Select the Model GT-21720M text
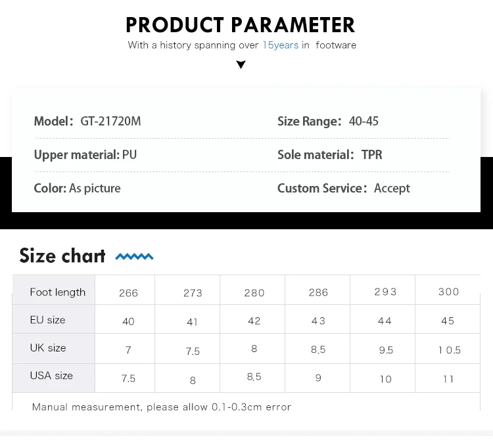The height and width of the screenshot is (448, 493). (87, 122)
